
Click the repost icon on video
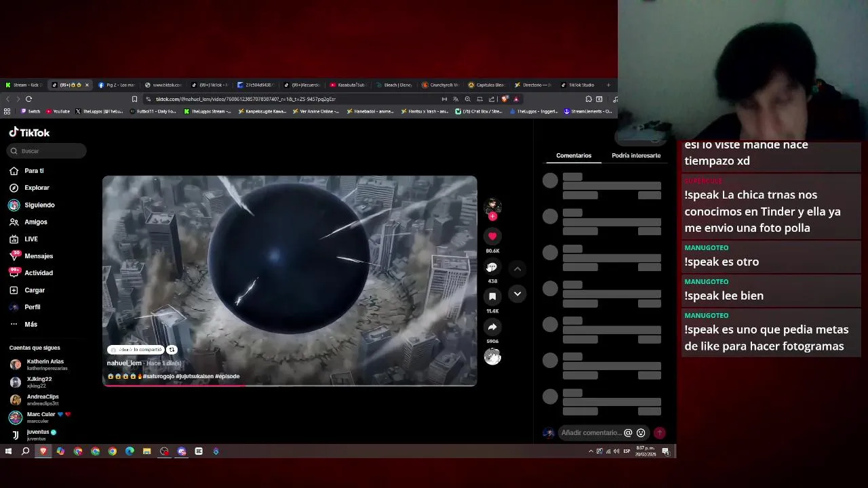coord(172,350)
